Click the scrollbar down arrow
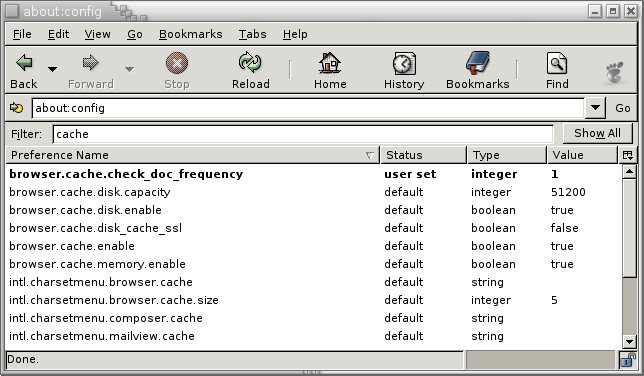This screenshot has width=644, height=376. pos(629,341)
